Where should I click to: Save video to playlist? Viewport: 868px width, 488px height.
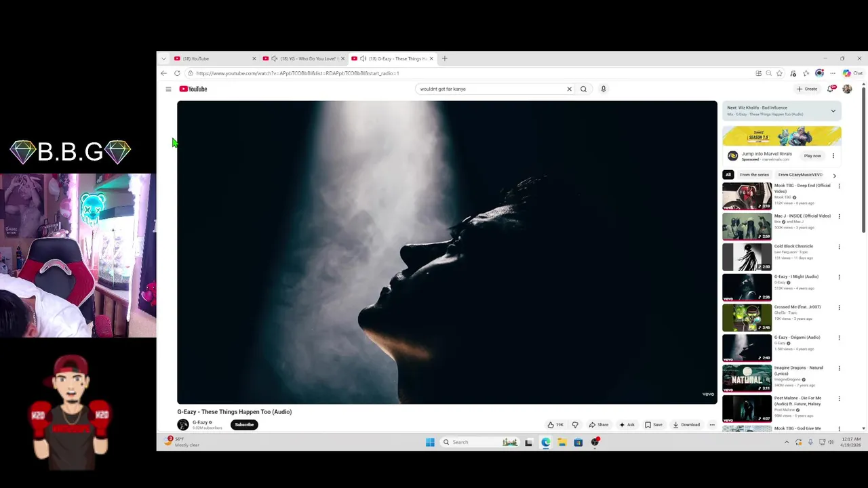coord(654,425)
